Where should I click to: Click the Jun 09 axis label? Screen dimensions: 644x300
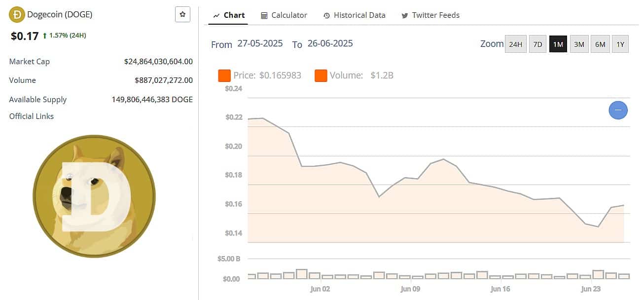coord(410,289)
